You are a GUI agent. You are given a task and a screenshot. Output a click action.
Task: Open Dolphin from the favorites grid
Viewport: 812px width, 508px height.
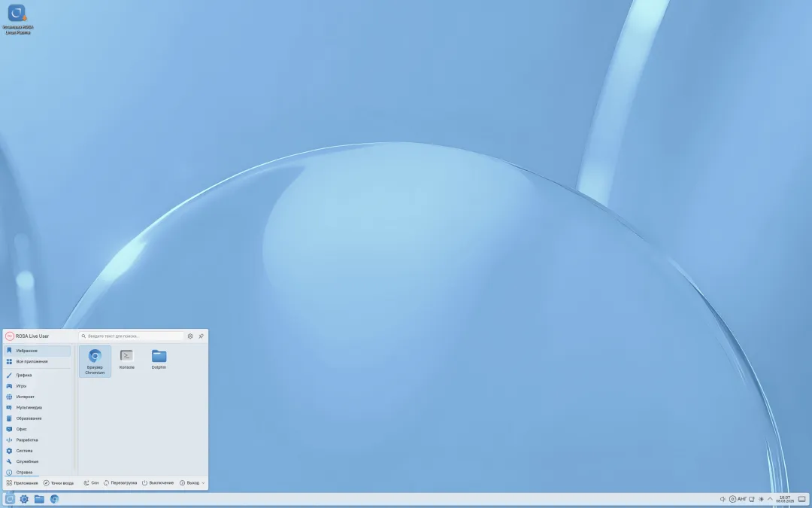(x=159, y=359)
